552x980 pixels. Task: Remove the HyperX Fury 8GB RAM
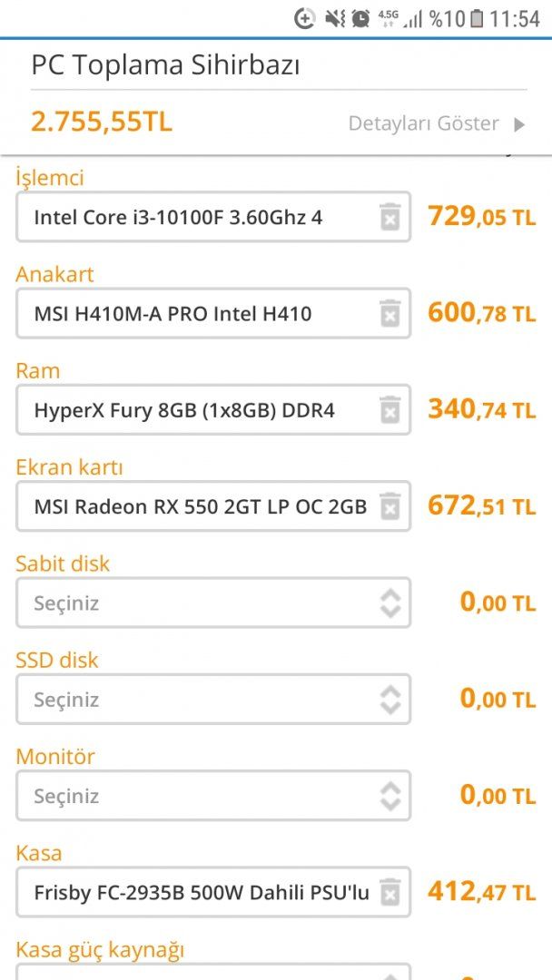389,410
